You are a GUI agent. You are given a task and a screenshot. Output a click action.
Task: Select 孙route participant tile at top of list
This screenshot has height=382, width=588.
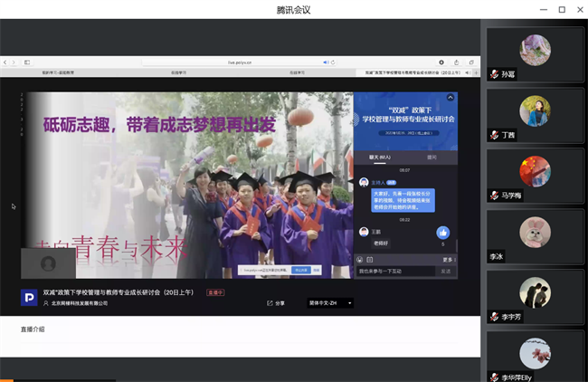pos(536,54)
